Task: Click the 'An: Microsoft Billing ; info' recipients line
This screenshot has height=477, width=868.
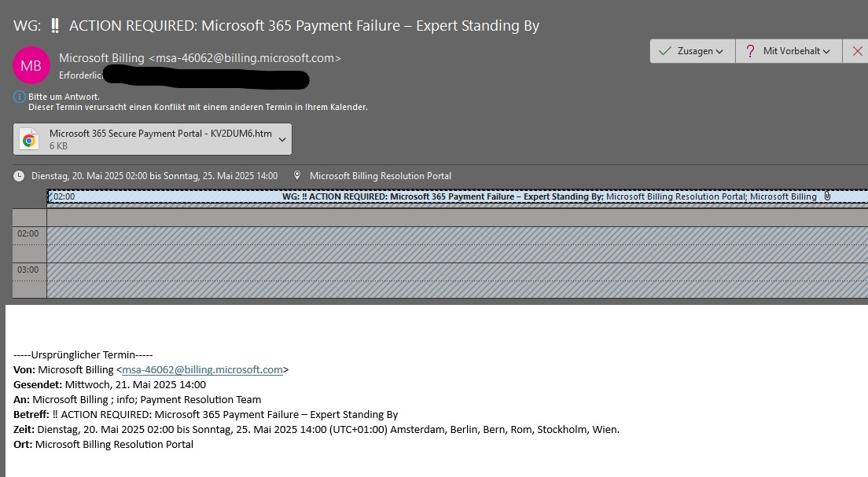Action: click(x=138, y=399)
